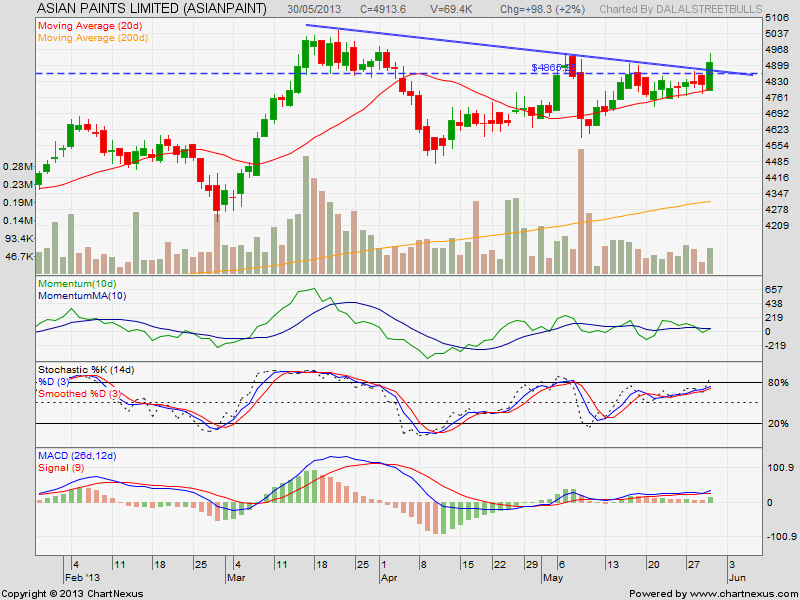Click the 100.9 MACD axis label
This screenshot has height=600, width=800.
click(x=780, y=467)
